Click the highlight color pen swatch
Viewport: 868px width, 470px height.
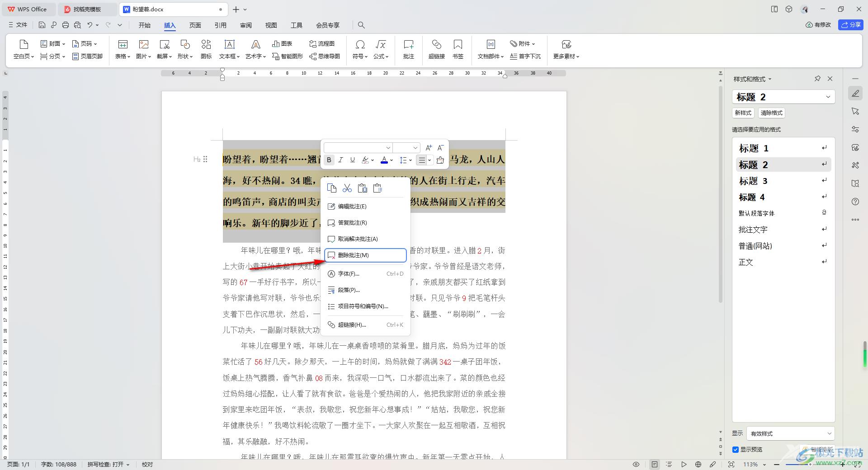[x=366, y=160]
